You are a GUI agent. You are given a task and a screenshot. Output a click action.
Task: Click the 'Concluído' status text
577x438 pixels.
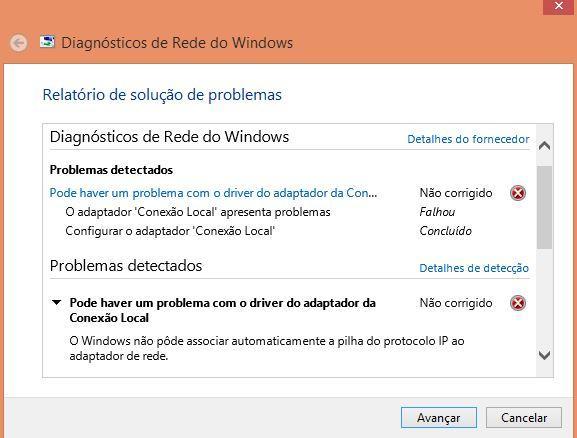point(446,231)
